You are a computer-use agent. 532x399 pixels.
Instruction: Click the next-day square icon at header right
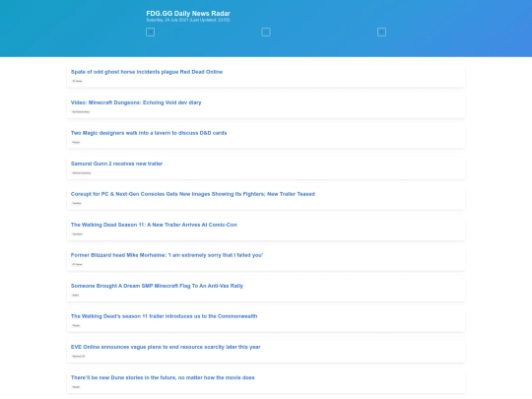[381, 33]
